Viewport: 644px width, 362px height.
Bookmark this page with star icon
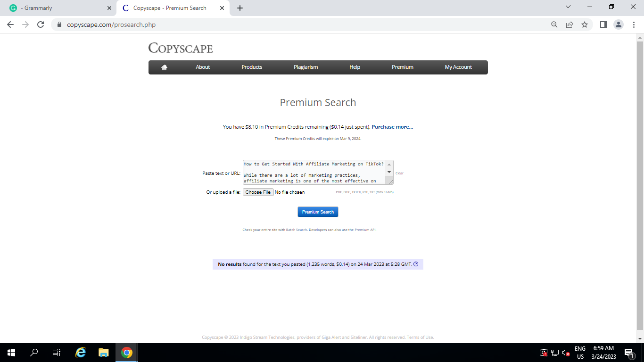coord(585,25)
